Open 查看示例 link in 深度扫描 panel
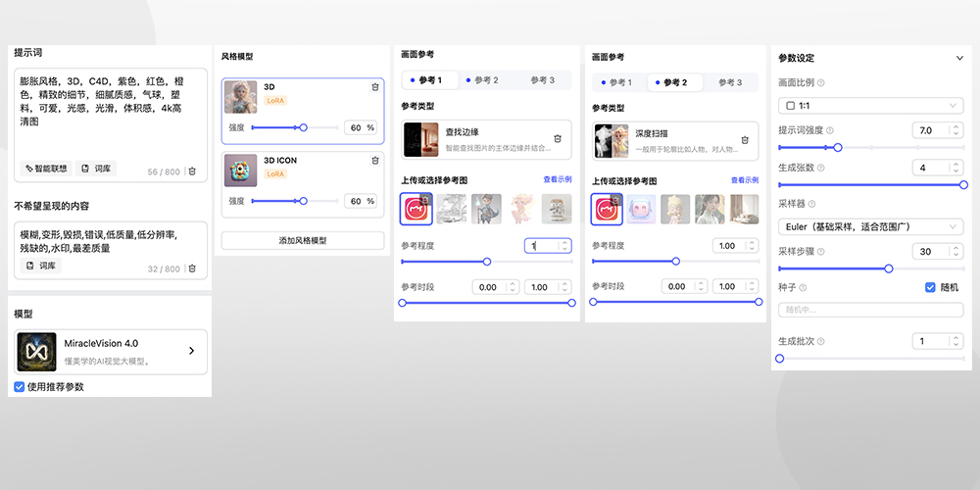This screenshot has width=980, height=490. 745,180
